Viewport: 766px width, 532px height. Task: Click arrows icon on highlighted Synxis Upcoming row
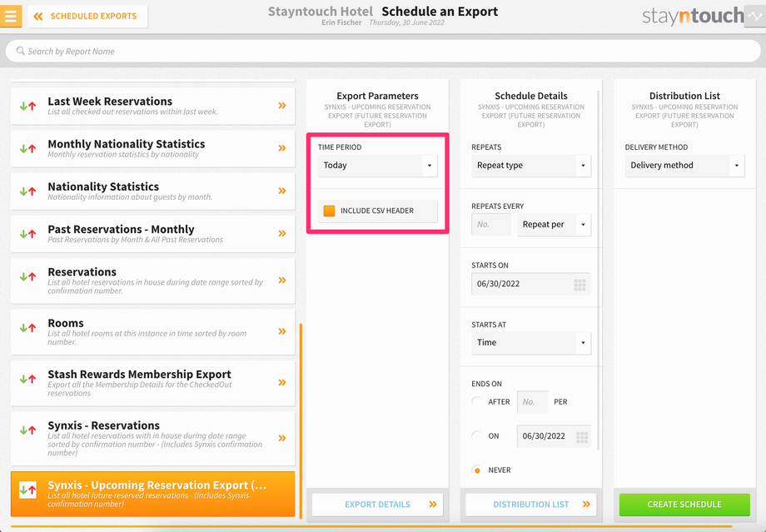coord(27,490)
